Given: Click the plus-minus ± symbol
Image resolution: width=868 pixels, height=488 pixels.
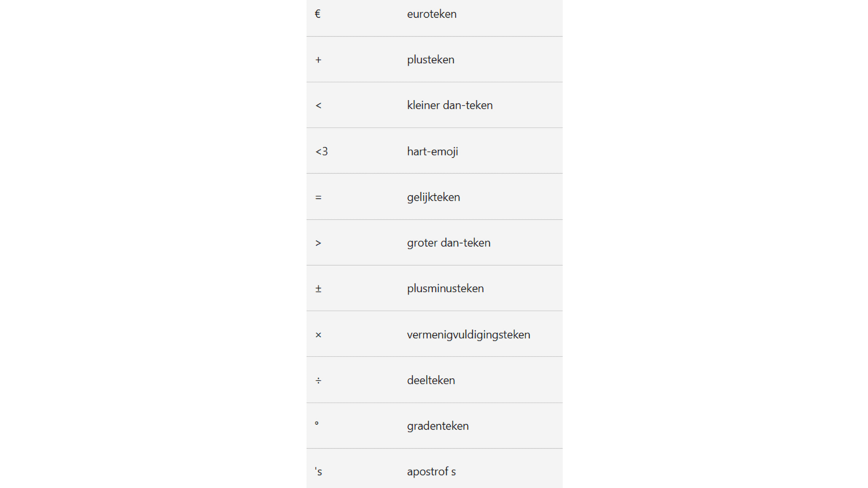Looking at the screenshot, I should [x=318, y=289].
